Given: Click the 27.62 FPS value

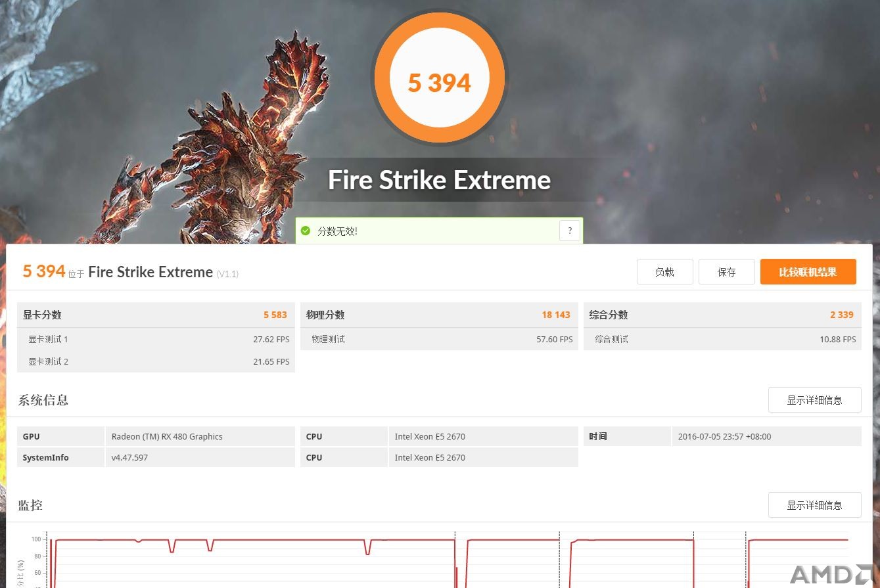Looking at the screenshot, I should (271, 340).
